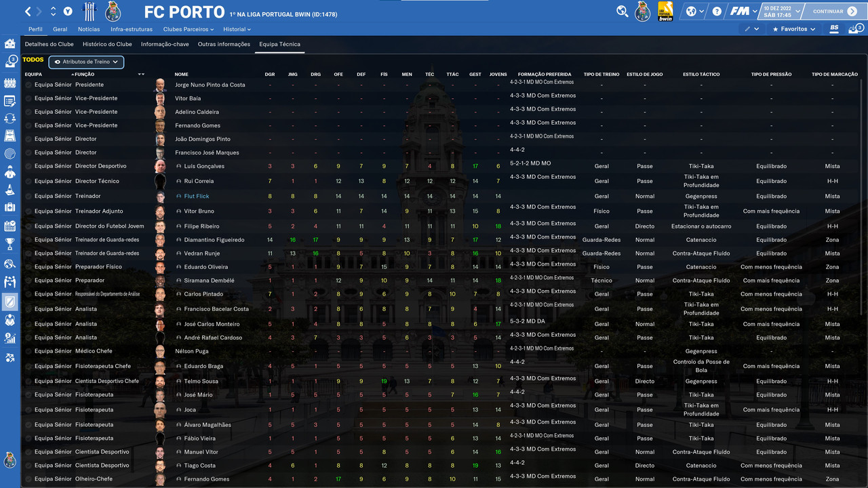Screen dimensions: 868x488
Task: Switch to the Geral tab
Action: (60, 29)
